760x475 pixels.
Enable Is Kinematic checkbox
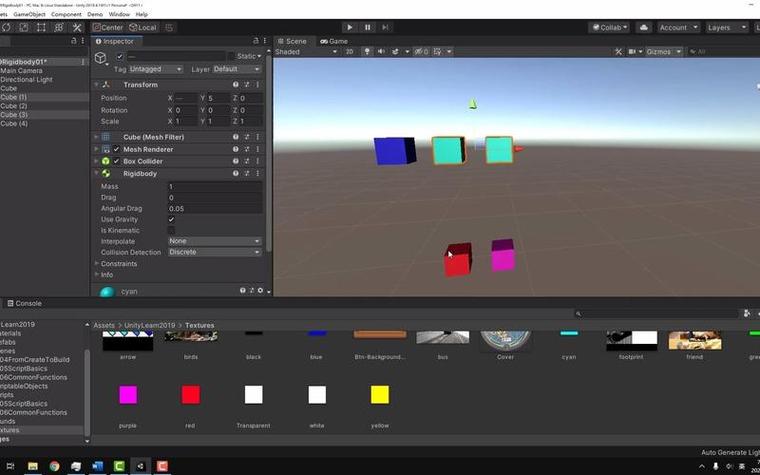[x=171, y=230]
